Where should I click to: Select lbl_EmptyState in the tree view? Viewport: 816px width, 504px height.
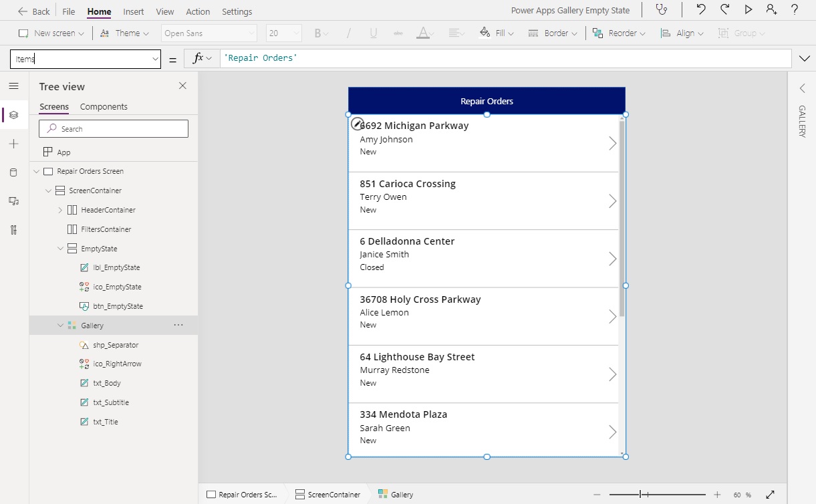(x=115, y=267)
